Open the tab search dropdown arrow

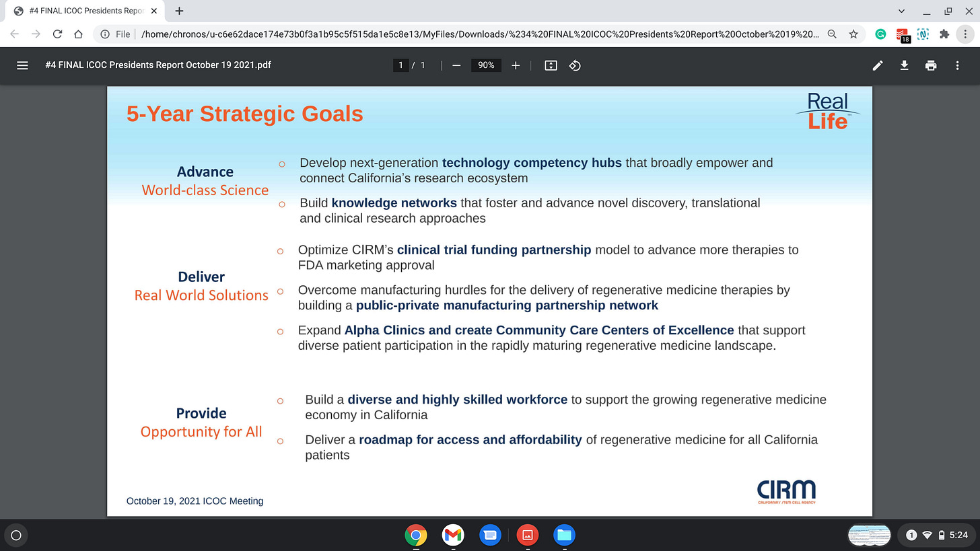click(902, 11)
